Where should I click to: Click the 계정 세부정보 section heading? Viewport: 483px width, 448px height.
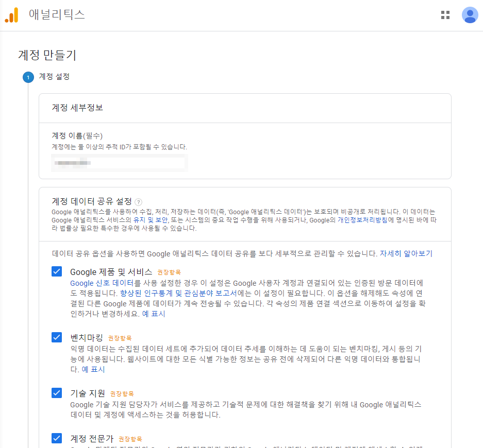tap(77, 108)
